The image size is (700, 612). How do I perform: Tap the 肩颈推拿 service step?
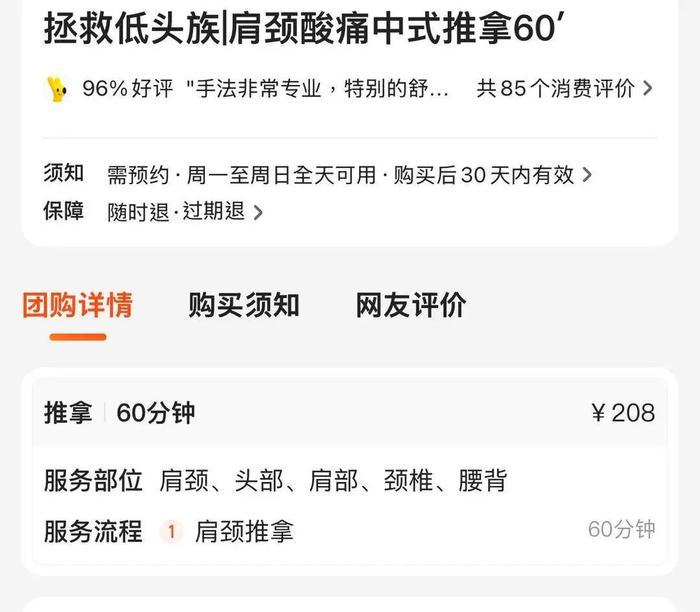coord(244,531)
